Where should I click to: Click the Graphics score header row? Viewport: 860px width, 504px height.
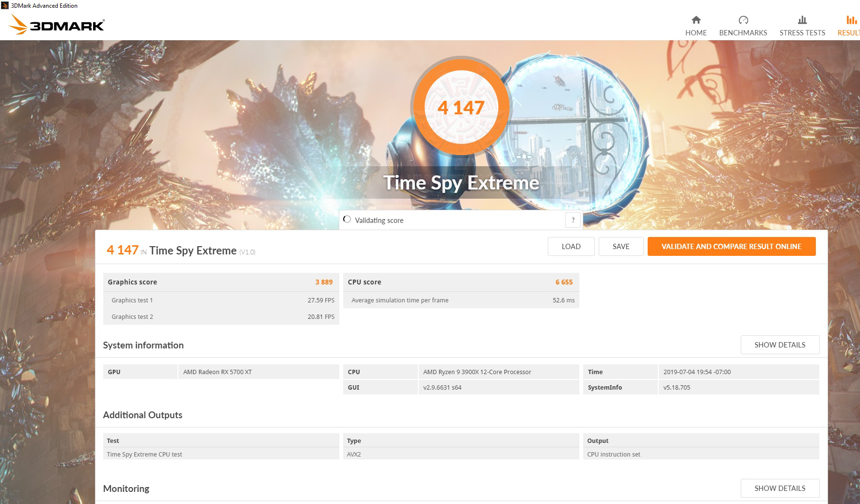[x=221, y=282]
